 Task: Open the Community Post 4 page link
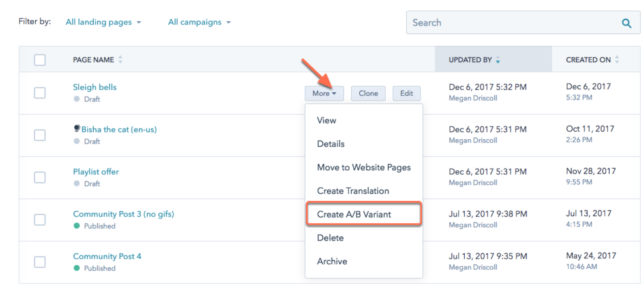[x=107, y=256]
